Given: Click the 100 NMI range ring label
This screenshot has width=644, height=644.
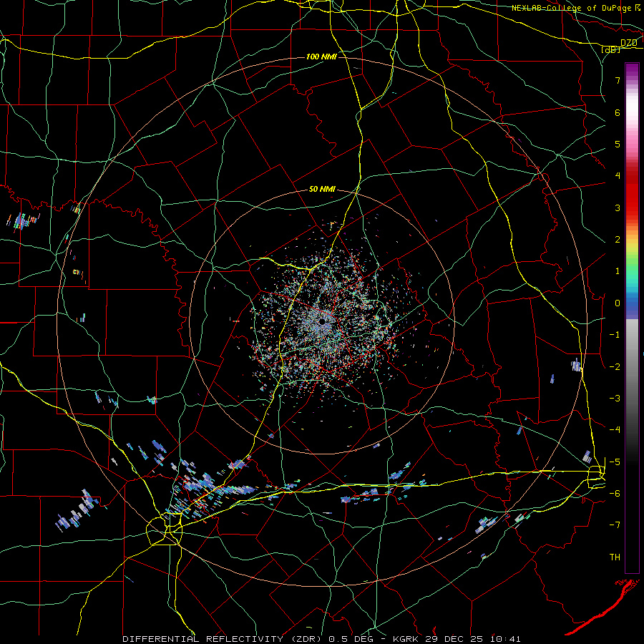Looking at the screenshot, I should [x=321, y=57].
